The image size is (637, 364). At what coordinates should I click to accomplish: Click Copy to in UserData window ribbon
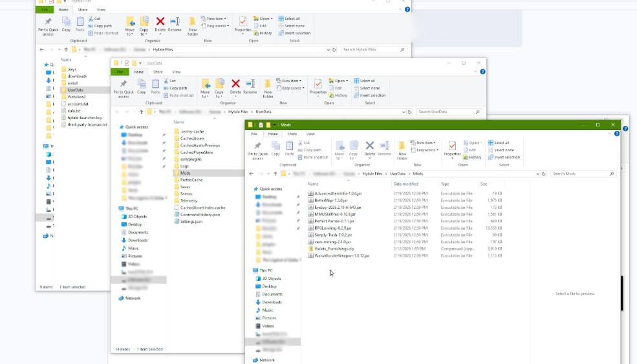tap(219, 88)
